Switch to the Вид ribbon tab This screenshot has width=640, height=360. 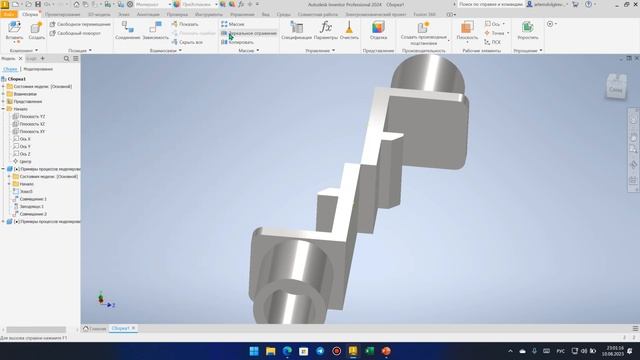pyautogui.click(x=265, y=14)
